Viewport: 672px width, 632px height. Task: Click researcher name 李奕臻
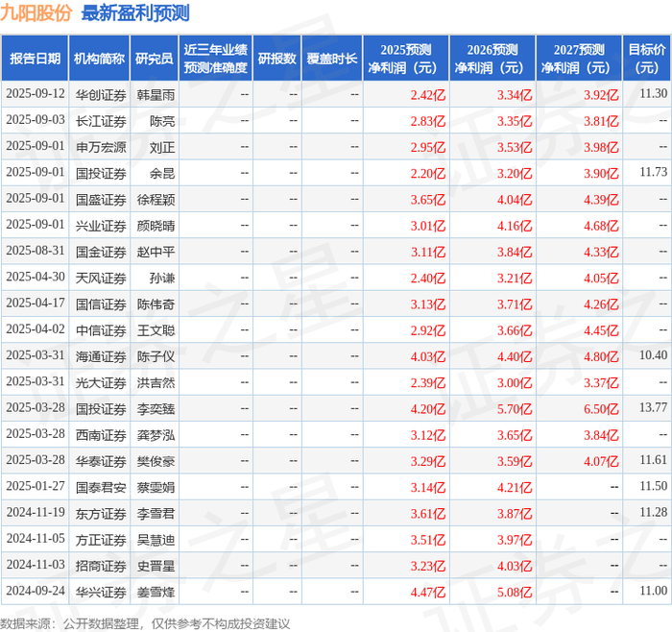pos(156,408)
